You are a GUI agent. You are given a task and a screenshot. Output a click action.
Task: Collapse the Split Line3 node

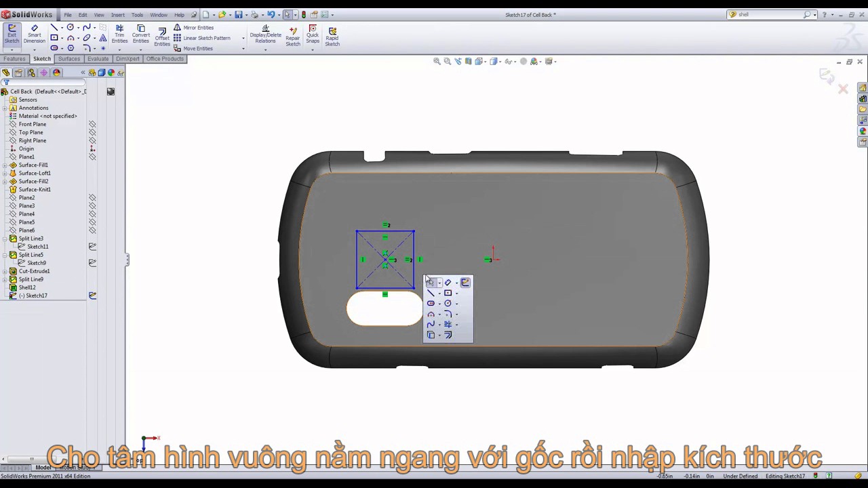pyautogui.click(x=5, y=239)
